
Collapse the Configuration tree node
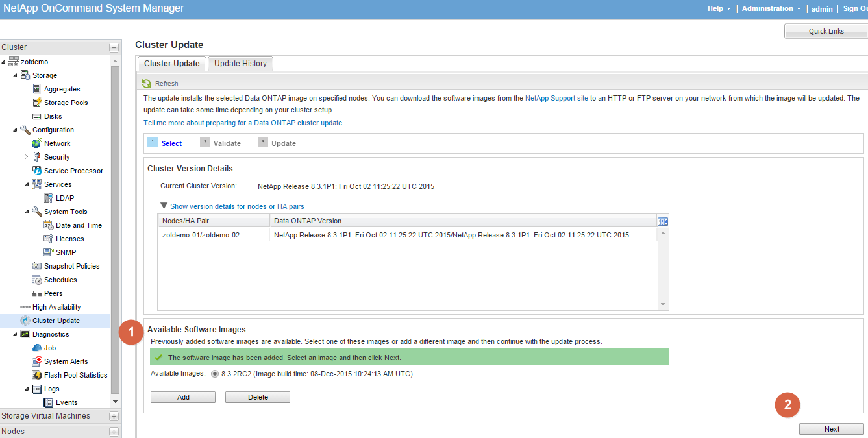pos(16,130)
